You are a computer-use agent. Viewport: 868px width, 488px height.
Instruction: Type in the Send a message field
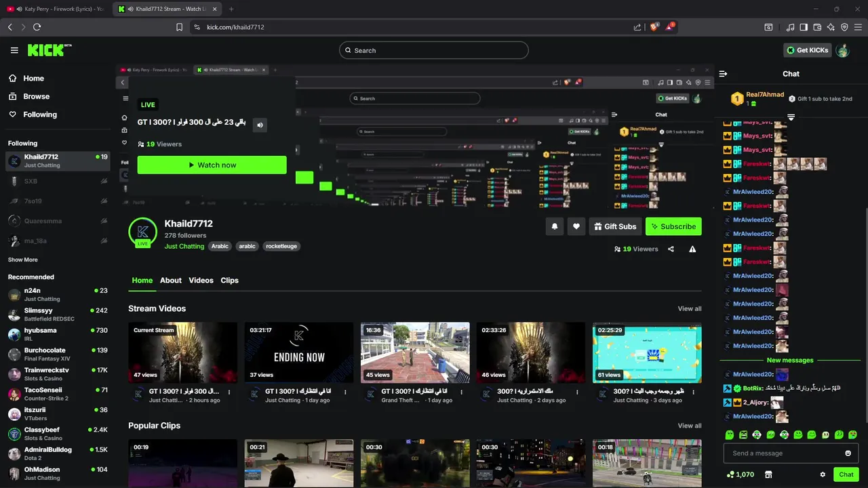point(783,453)
